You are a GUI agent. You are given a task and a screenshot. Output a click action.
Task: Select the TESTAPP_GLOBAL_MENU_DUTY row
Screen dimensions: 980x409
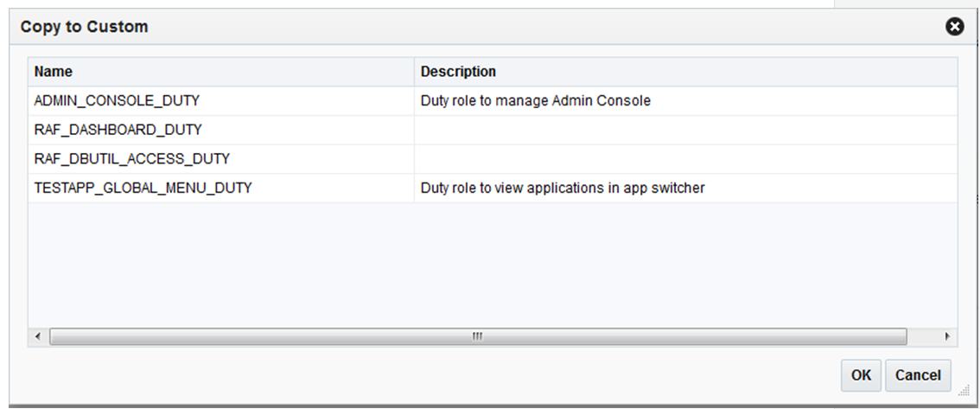493,188
